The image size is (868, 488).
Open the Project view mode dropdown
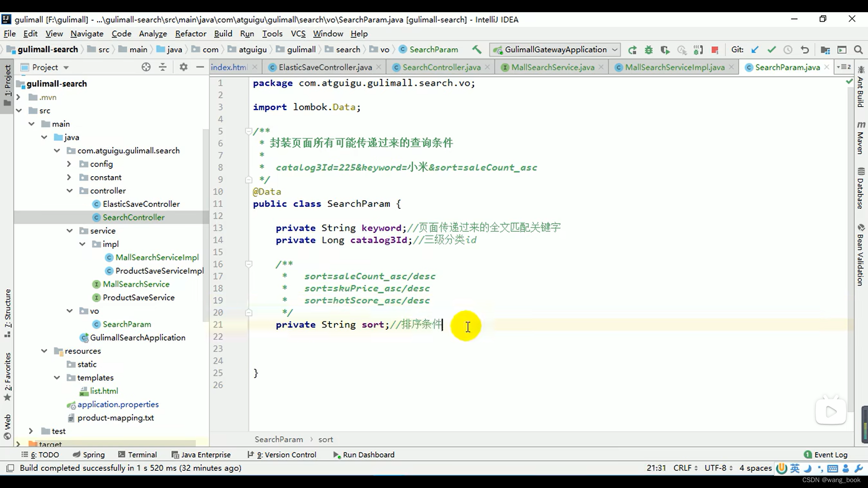pos(66,68)
